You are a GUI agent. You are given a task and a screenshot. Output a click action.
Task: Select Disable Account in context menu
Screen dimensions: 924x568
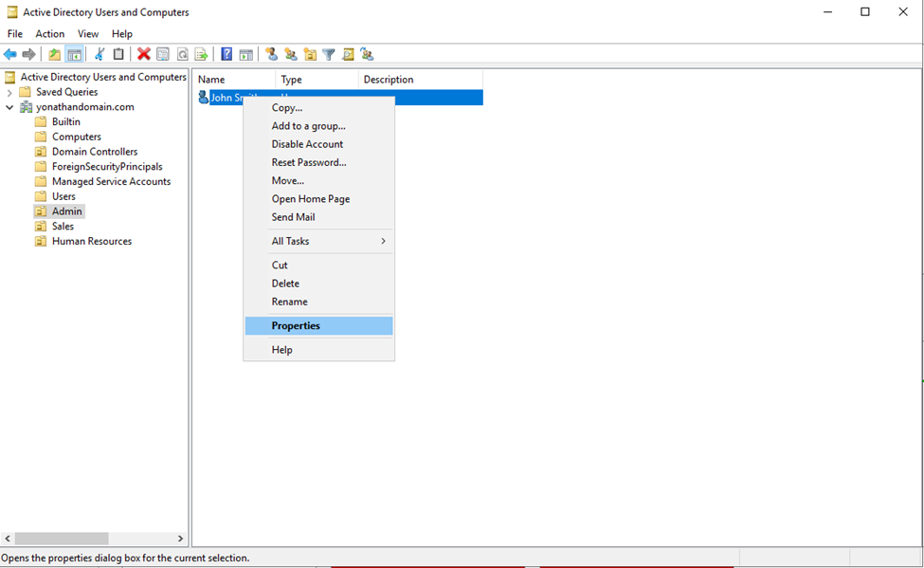(318, 144)
